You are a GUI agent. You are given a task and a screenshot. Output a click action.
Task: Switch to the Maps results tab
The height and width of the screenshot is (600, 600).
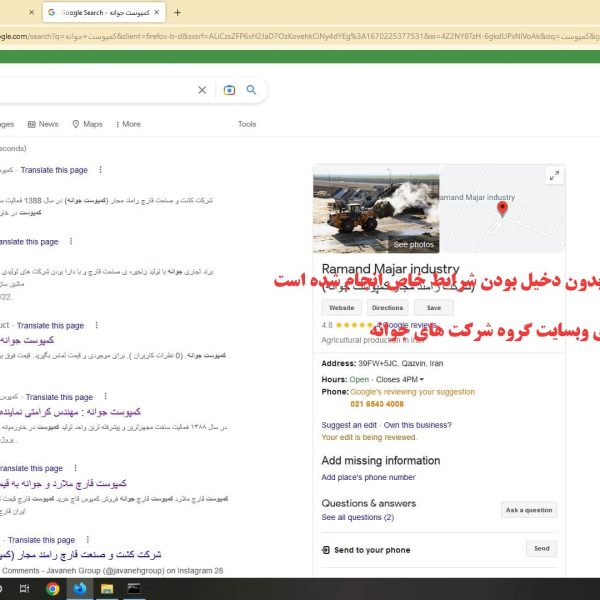pyautogui.click(x=87, y=124)
